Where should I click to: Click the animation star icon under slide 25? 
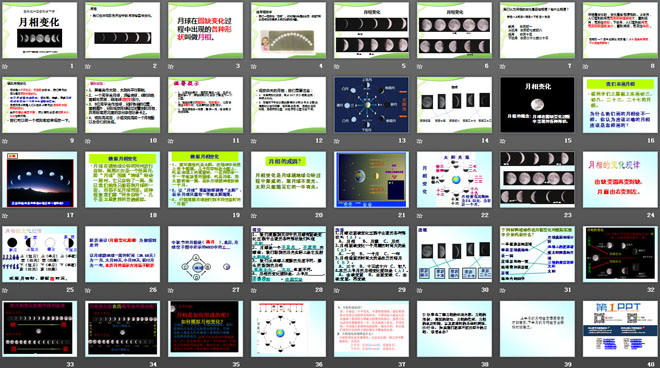point(5,290)
